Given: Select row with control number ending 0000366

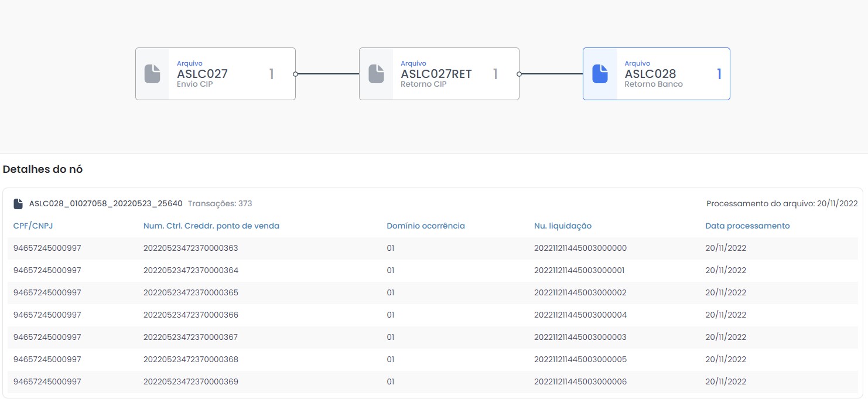Looking at the screenshot, I should [x=190, y=315].
